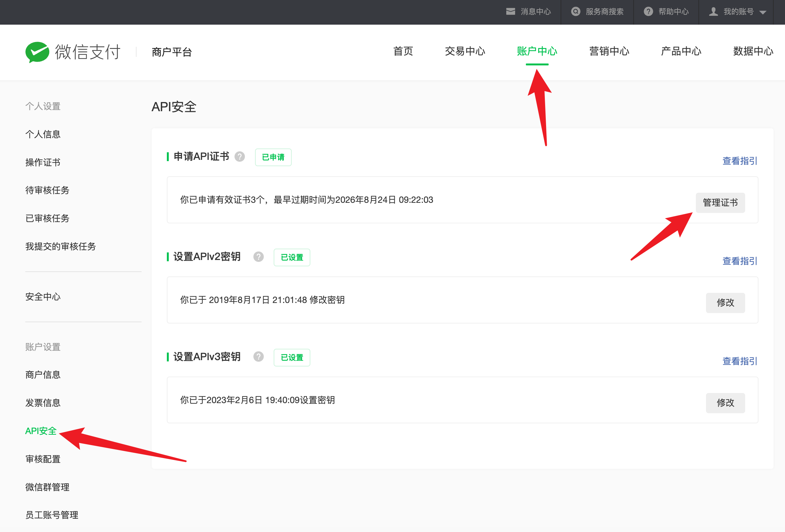The width and height of the screenshot is (785, 532).
Task: Click the 申请API证书 section title
Action: [201, 157]
